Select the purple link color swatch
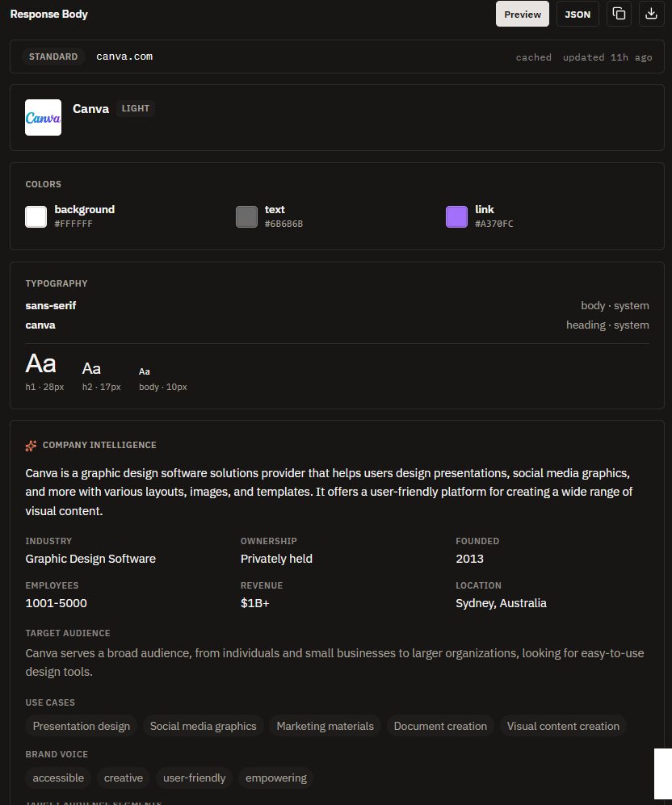672x805 pixels. [x=456, y=216]
